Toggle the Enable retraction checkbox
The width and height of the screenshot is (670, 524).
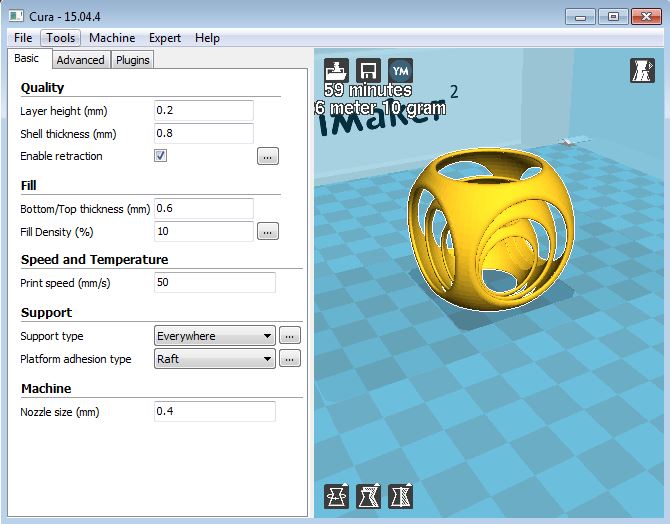[161, 156]
